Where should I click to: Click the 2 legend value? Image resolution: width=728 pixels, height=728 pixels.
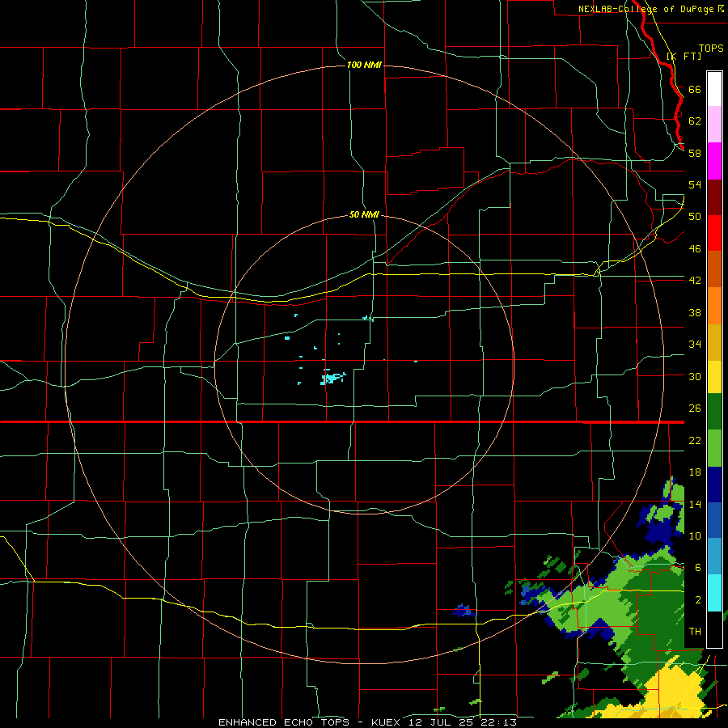tap(698, 600)
